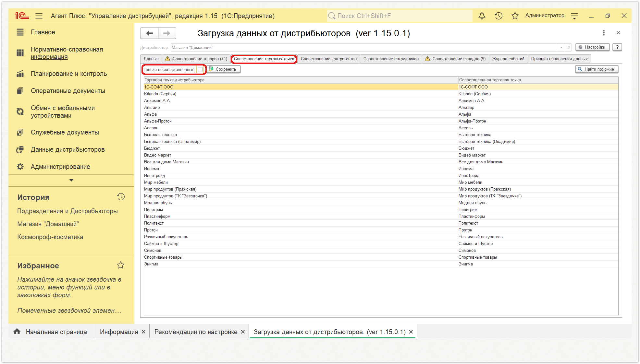This screenshot has width=640, height=364.
Task: Switch to Сопоставление сотрудников tab
Action: pyautogui.click(x=391, y=59)
